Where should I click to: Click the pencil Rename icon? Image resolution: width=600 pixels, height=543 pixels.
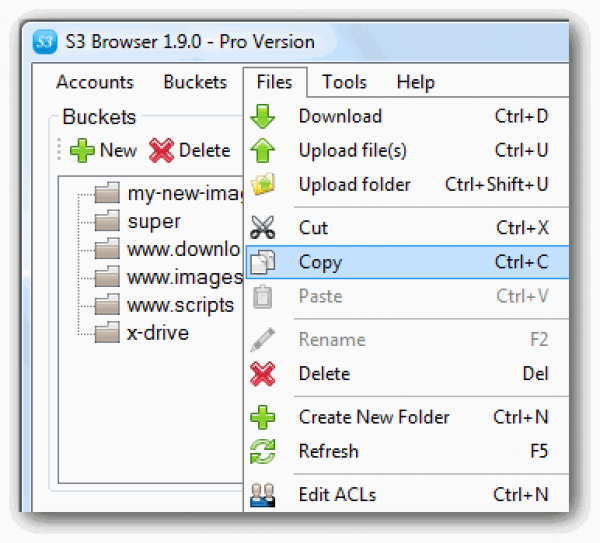click(x=262, y=339)
